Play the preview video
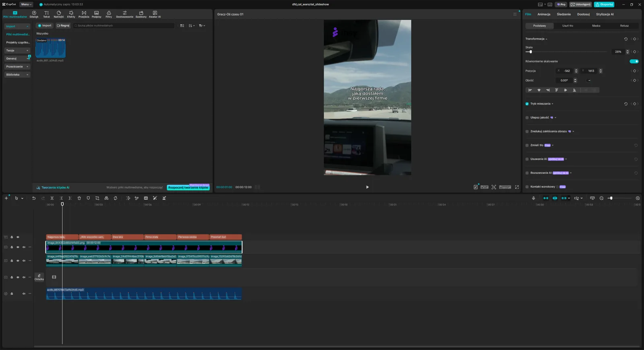 click(367, 187)
